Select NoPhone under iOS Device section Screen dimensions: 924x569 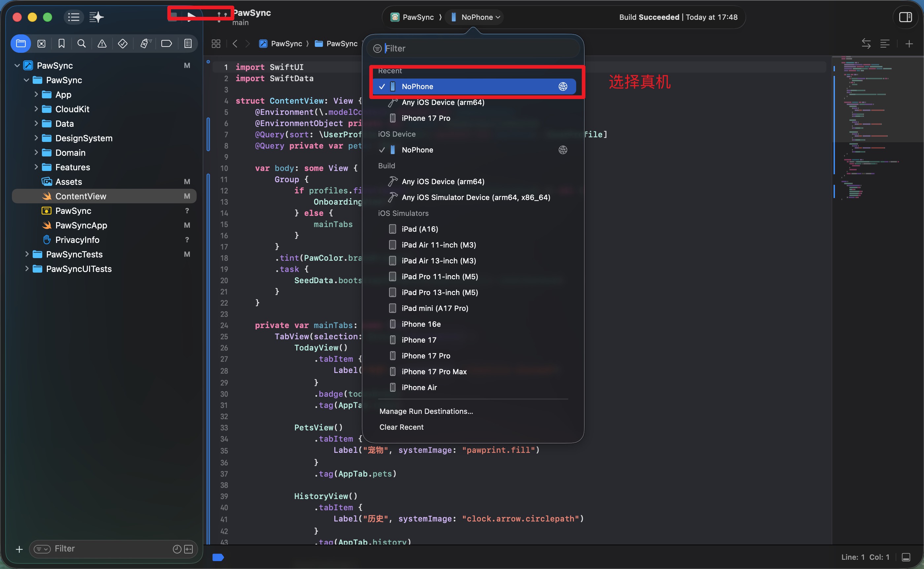[x=475, y=150]
